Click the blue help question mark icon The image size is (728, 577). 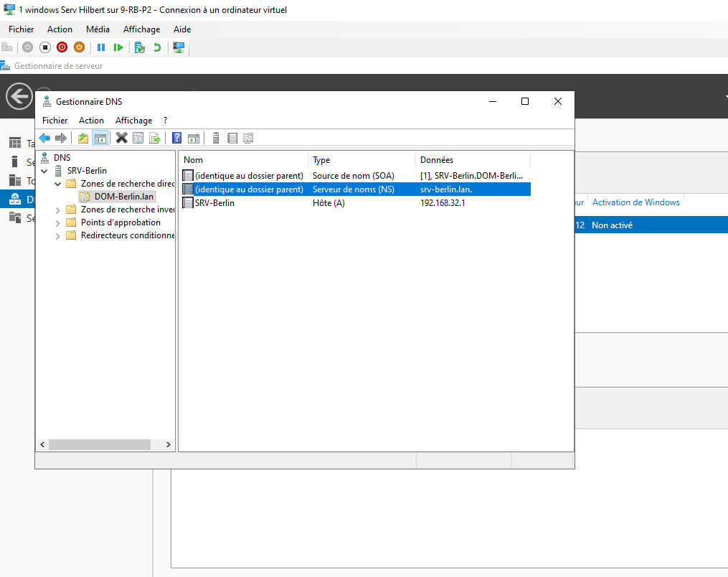tap(176, 138)
